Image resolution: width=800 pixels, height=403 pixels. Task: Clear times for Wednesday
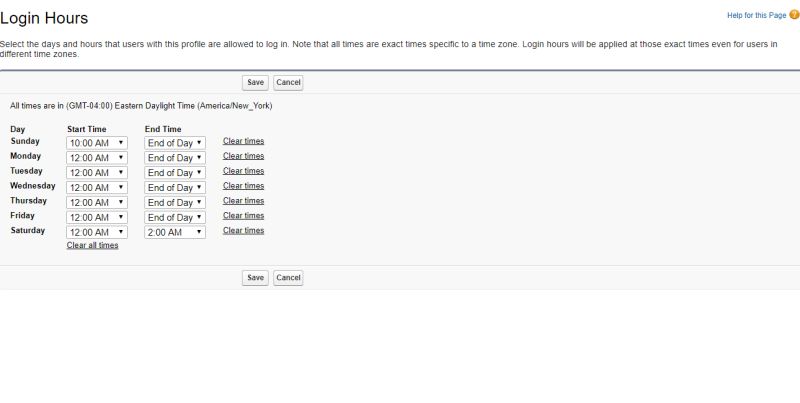point(243,186)
